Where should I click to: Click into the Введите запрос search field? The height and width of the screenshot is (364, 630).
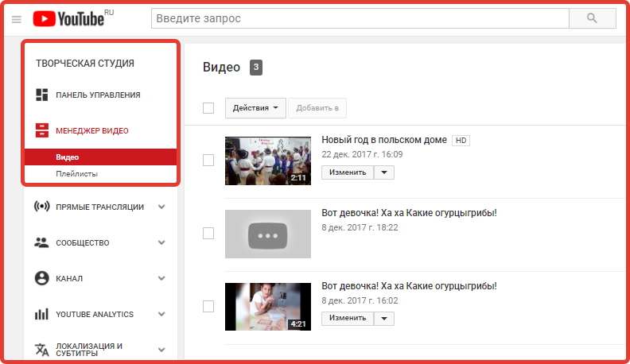click(360, 18)
